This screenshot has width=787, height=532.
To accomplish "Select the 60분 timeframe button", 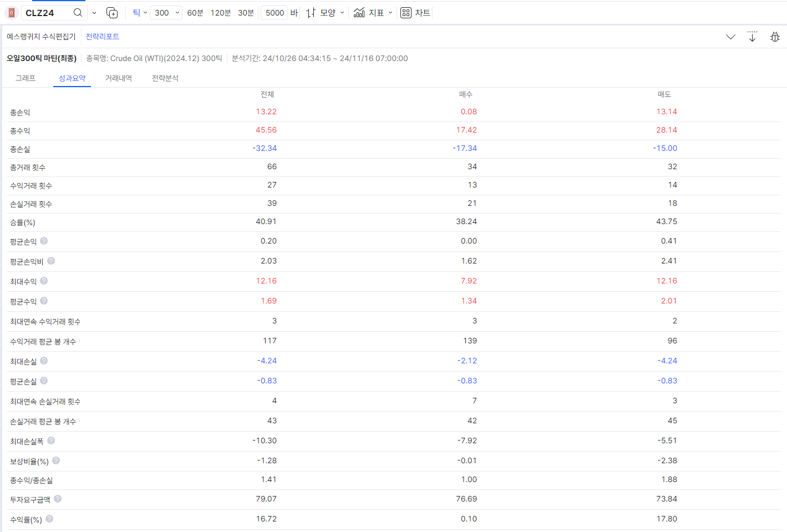I will point(195,13).
